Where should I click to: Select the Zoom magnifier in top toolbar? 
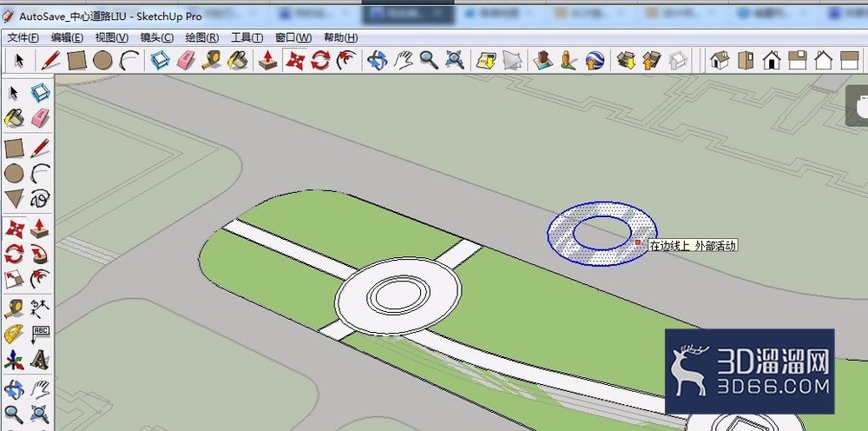click(429, 60)
